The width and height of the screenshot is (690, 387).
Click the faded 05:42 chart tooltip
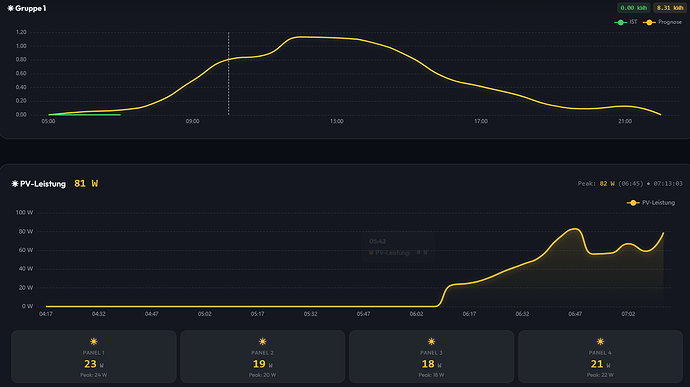tap(398, 247)
